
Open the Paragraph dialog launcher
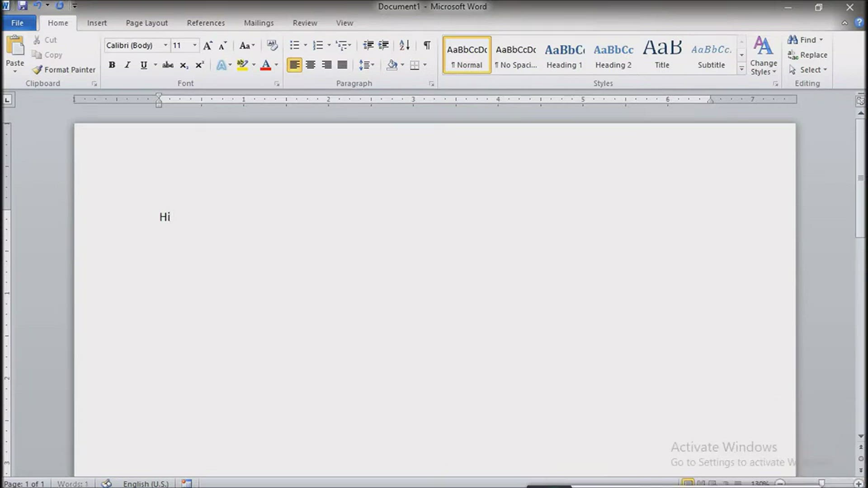[x=431, y=84]
